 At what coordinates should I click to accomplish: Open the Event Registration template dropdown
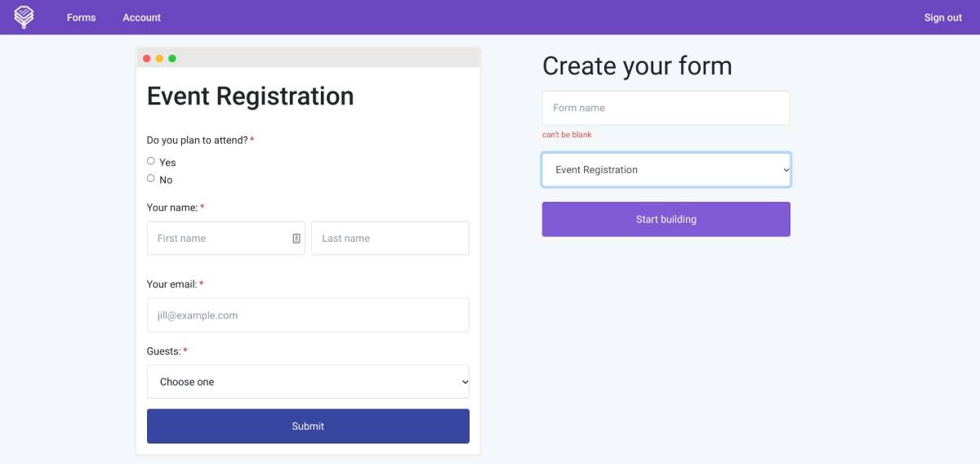666,170
